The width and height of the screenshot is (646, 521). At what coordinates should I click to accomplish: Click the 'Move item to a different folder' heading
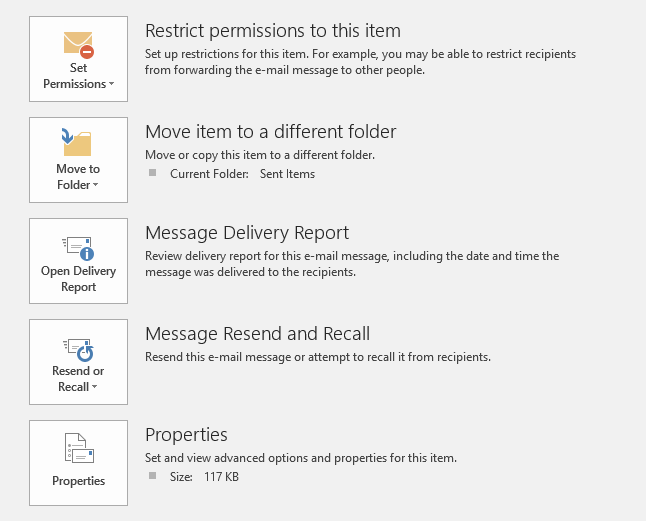coord(270,132)
